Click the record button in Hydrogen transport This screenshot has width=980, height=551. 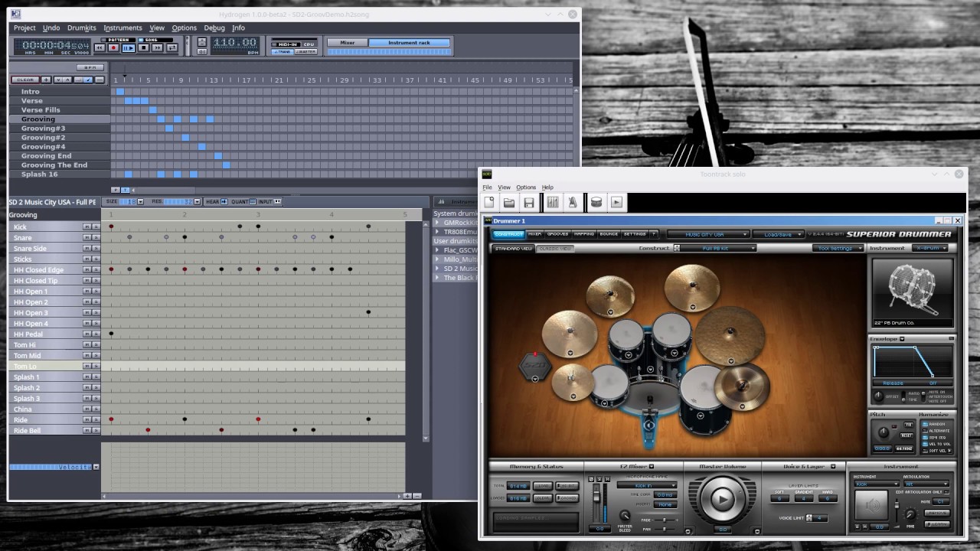click(x=113, y=47)
